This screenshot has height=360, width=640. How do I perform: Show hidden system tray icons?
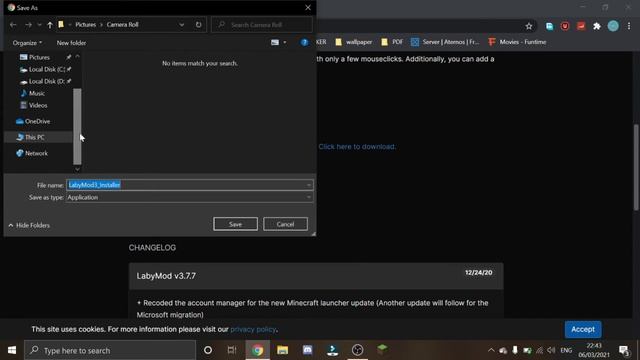click(491, 350)
